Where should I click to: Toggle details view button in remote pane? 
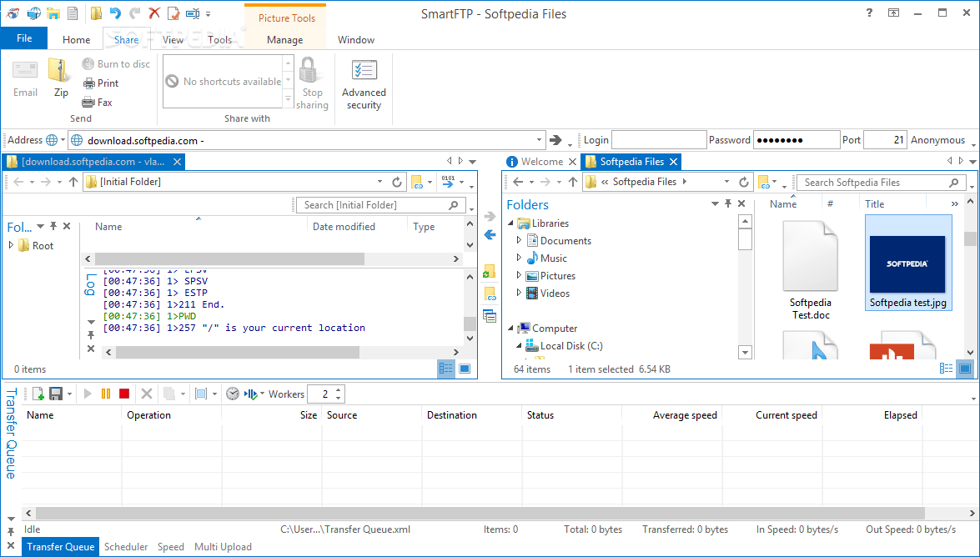click(445, 369)
